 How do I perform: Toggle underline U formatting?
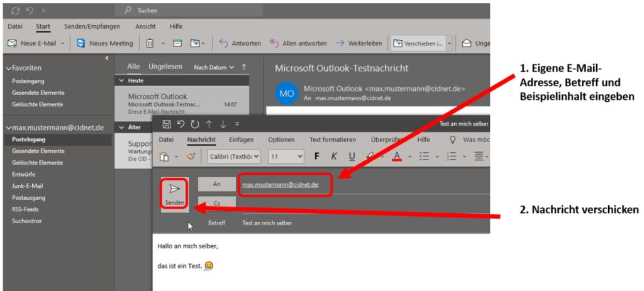click(x=352, y=156)
